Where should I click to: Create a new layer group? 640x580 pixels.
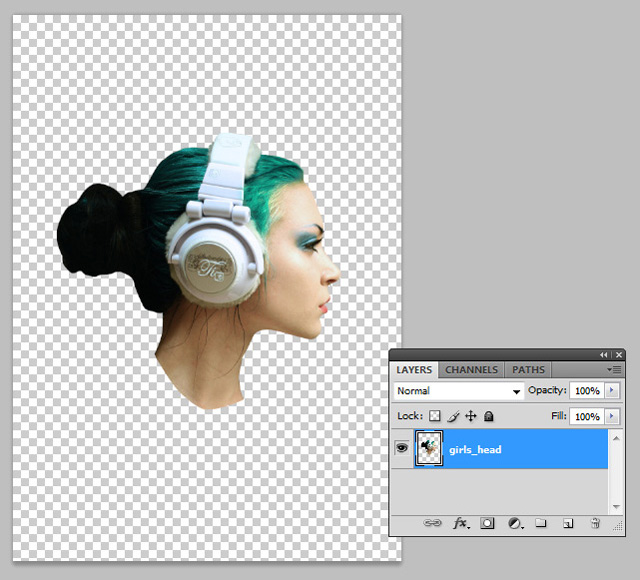[540, 523]
